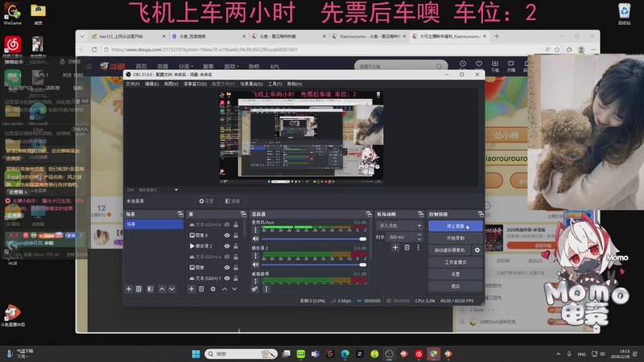Increase transition duration with up arrow

[419, 235]
